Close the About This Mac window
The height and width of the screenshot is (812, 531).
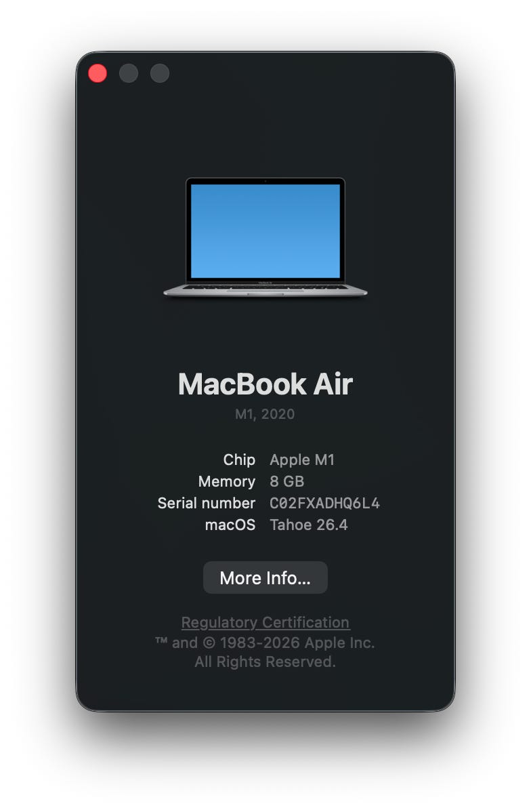(98, 73)
